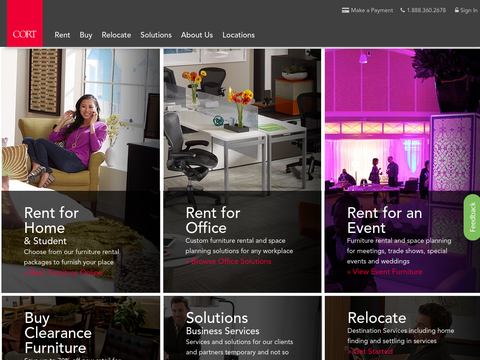This screenshot has height=360, width=480.
Task: Click the Buy Clearance Furniture heading
Action: click(58, 333)
